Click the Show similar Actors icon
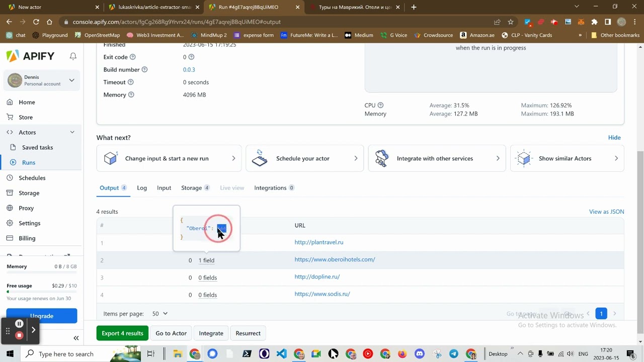 click(524, 158)
